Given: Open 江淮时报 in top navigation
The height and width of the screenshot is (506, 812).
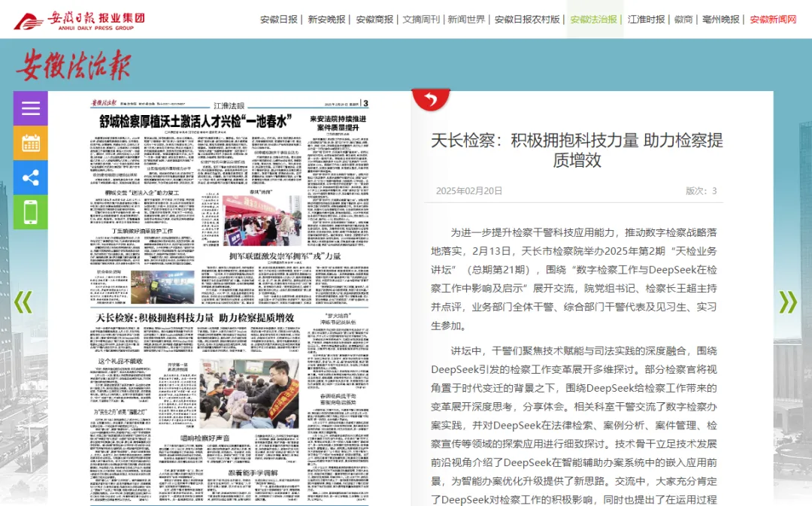Looking at the screenshot, I should tap(646, 20).
